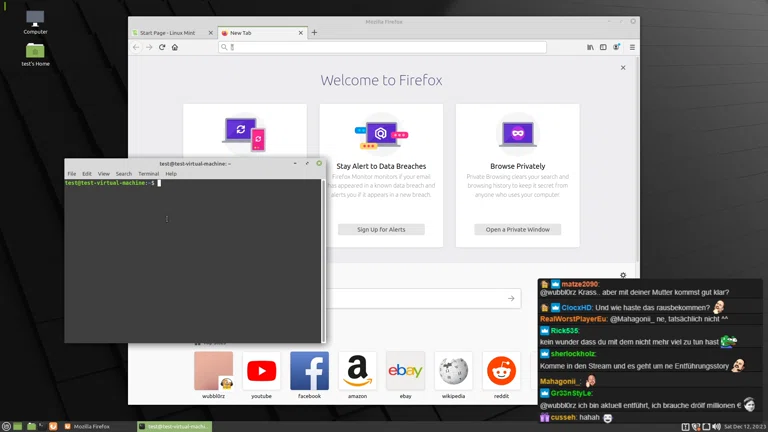Open the Firefox Library icon
Viewport: 768px width, 432px height.
pos(590,47)
